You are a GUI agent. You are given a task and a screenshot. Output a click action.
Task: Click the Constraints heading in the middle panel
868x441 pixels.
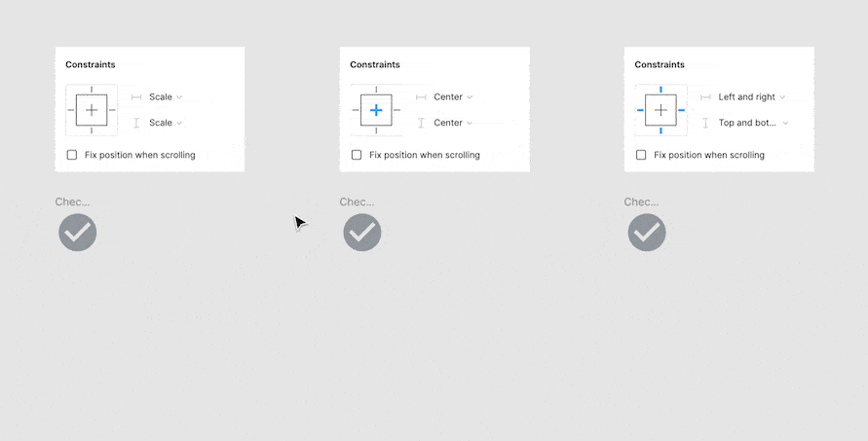pyautogui.click(x=375, y=65)
